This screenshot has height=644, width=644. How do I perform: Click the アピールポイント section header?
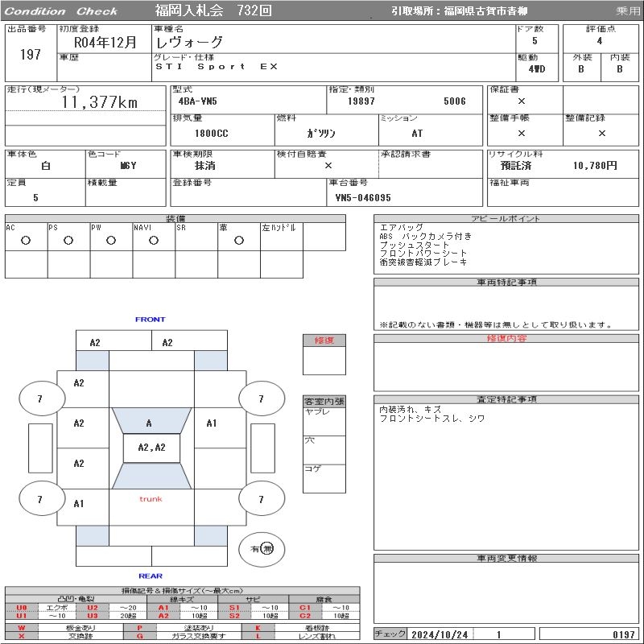505,219
